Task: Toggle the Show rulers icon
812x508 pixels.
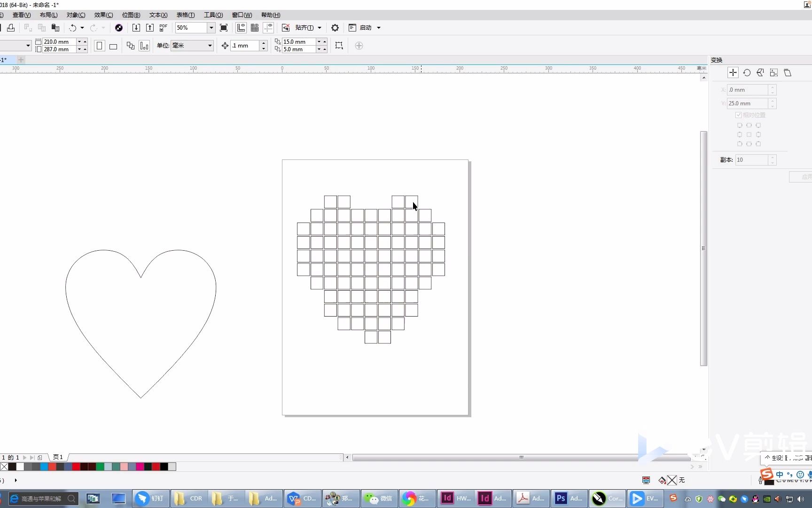Action: click(x=241, y=28)
